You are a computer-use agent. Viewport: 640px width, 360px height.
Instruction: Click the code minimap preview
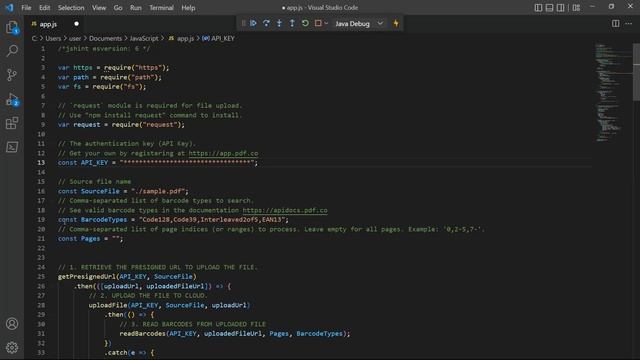(x=611, y=92)
